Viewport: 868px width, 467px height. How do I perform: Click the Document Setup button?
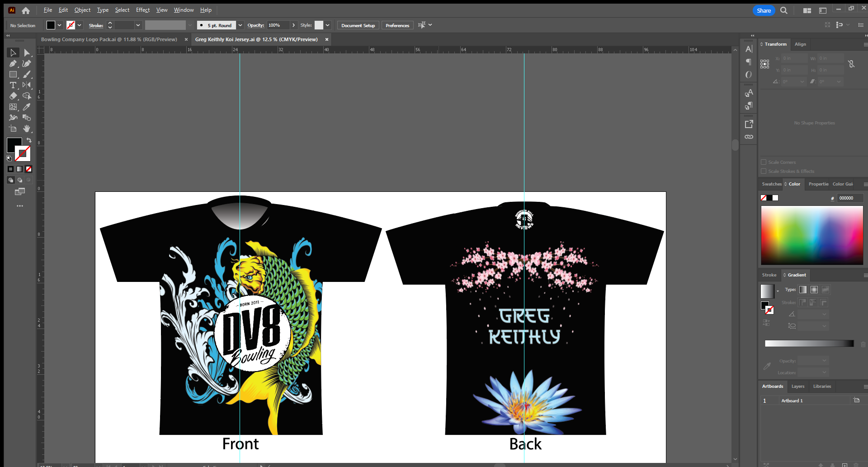point(358,25)
